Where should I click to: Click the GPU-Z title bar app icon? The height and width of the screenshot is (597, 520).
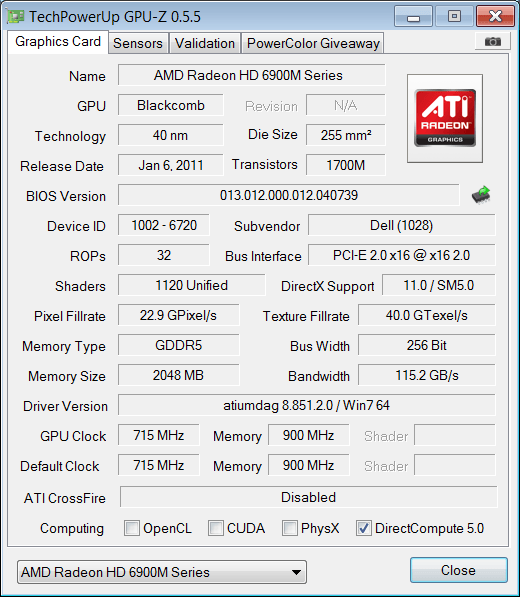[x=16, y=16]
